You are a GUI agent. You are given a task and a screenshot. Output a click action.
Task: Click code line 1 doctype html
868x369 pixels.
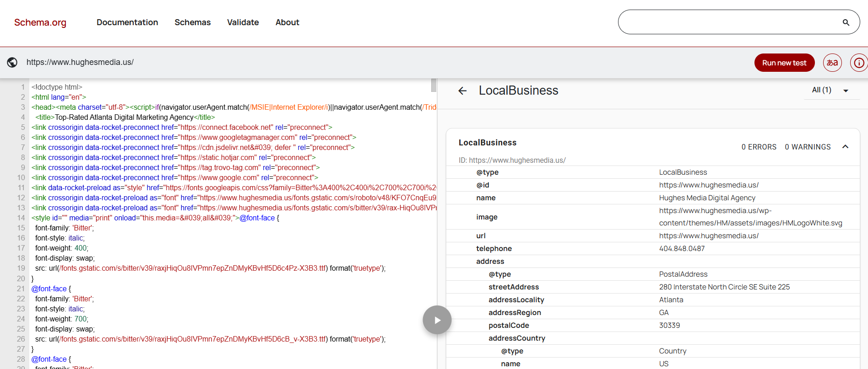pyautogui.click(x=57, y=87)
